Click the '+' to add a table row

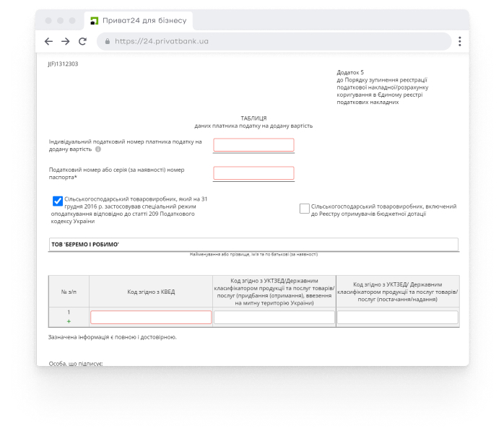[69, 321]
